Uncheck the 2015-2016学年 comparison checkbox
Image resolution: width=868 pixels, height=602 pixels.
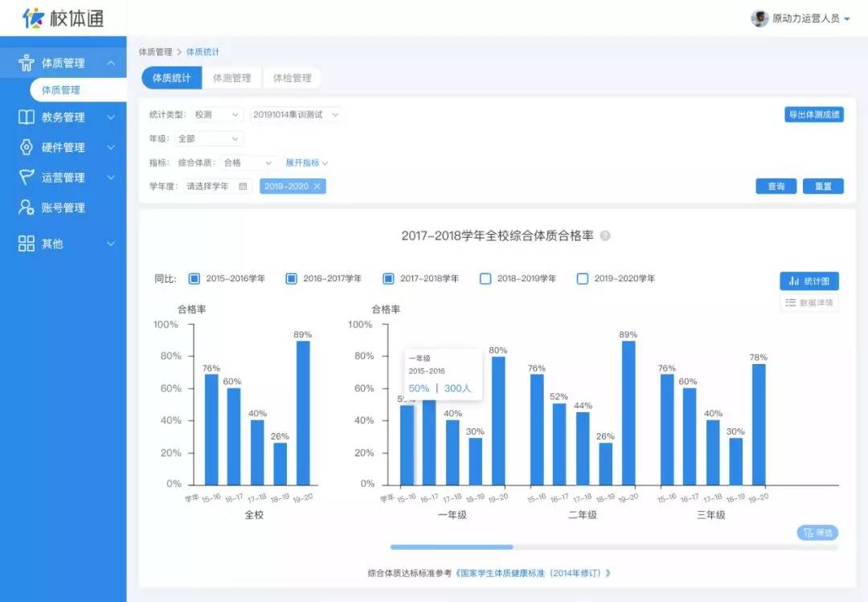click(x=193, y=278)
